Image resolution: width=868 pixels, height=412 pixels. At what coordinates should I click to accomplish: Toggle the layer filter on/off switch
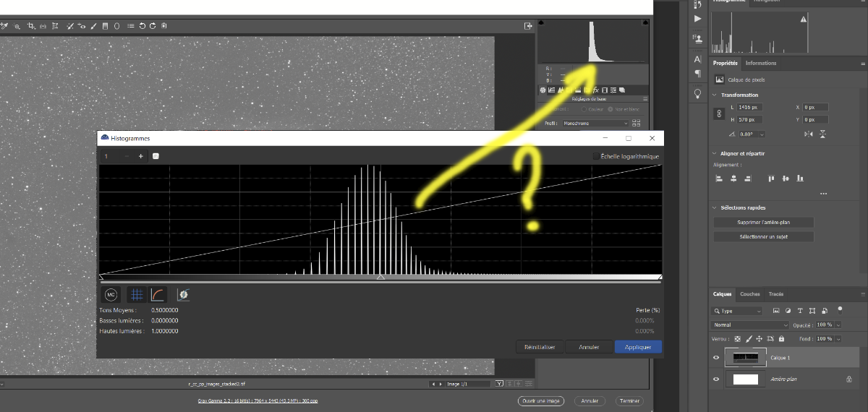pyautogui.click(x=840, y=311)
